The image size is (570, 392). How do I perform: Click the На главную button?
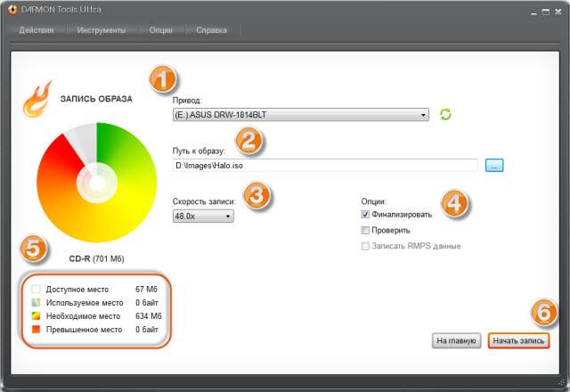pos(456,340)
